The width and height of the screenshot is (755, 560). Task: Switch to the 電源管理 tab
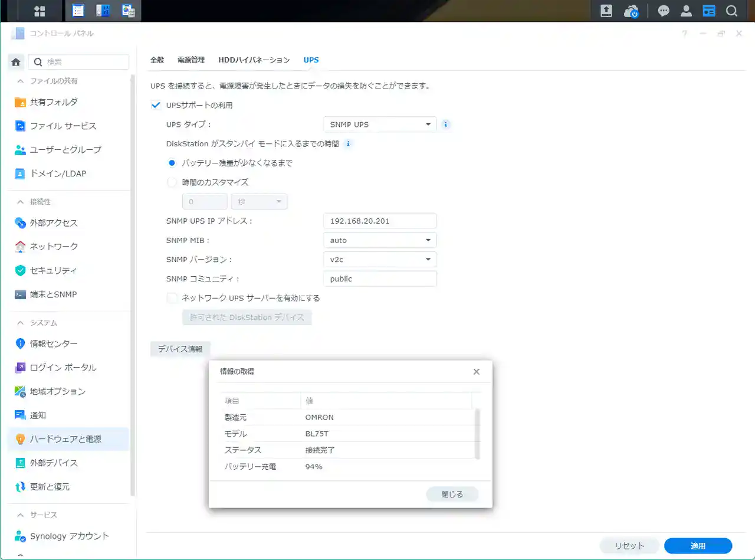(191, 60)
